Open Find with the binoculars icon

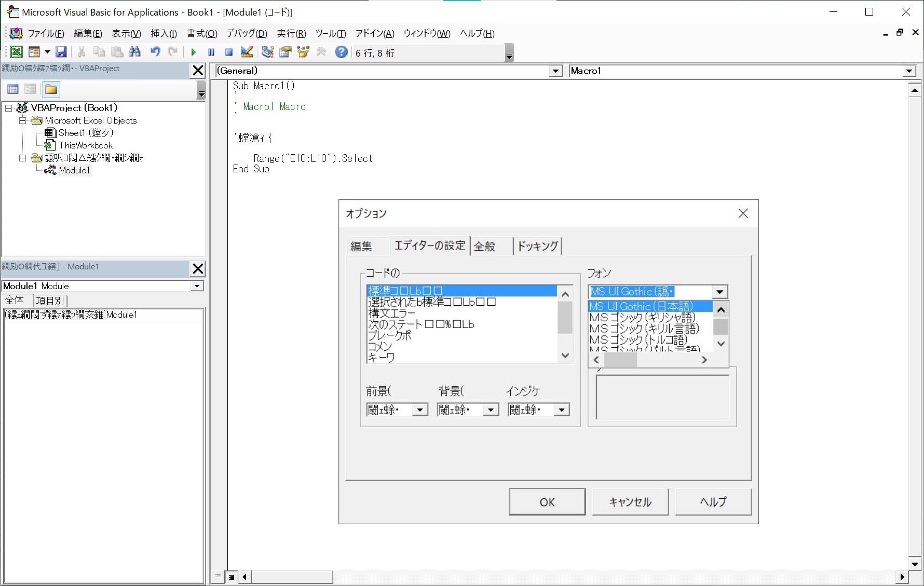tap(134, 52)
